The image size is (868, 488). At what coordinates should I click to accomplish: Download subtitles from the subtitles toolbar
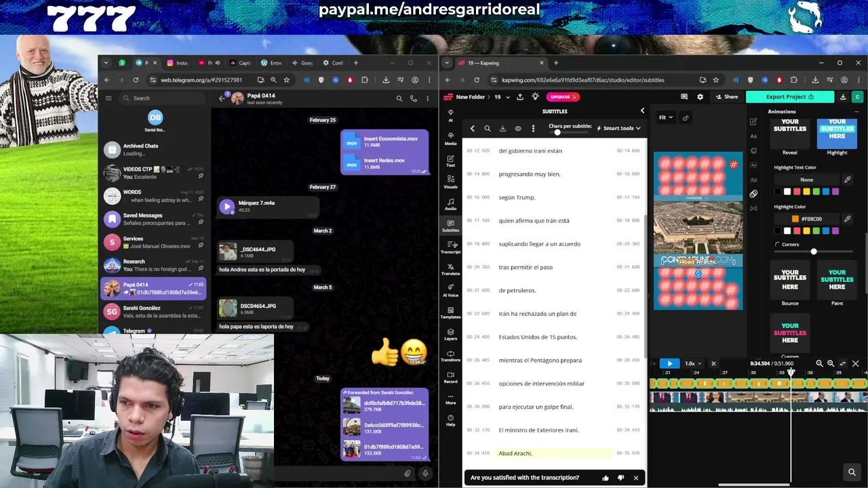(x=502, y=128)
